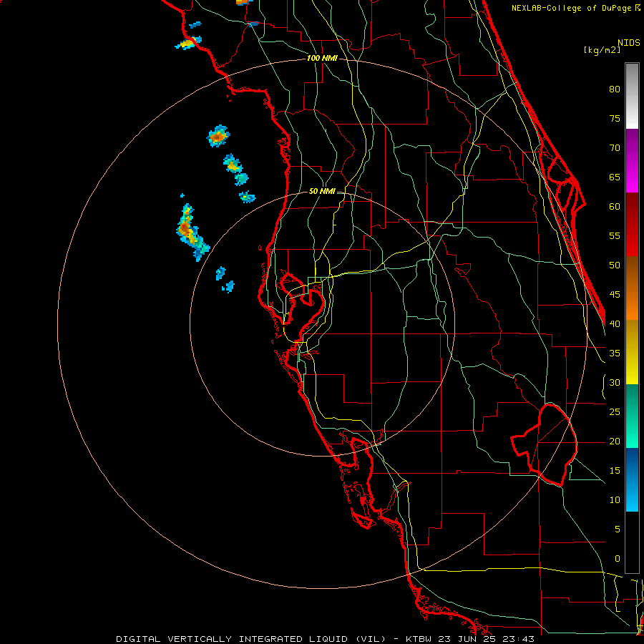This screenshot has width=644, height=644.
Task: Click the "KTBW" station identifier
Action: pyautogui.click(x=419, y=639)
